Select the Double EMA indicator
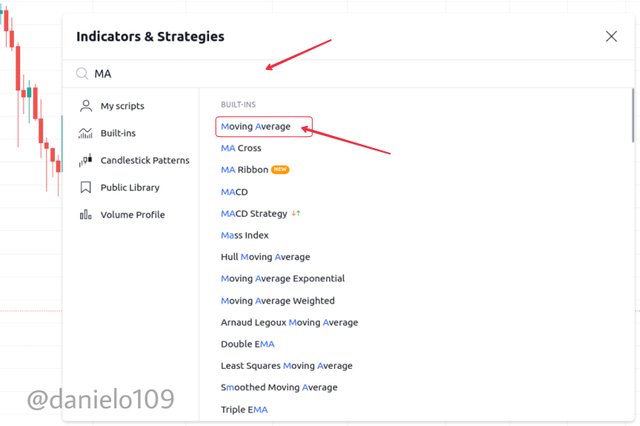 247,344
